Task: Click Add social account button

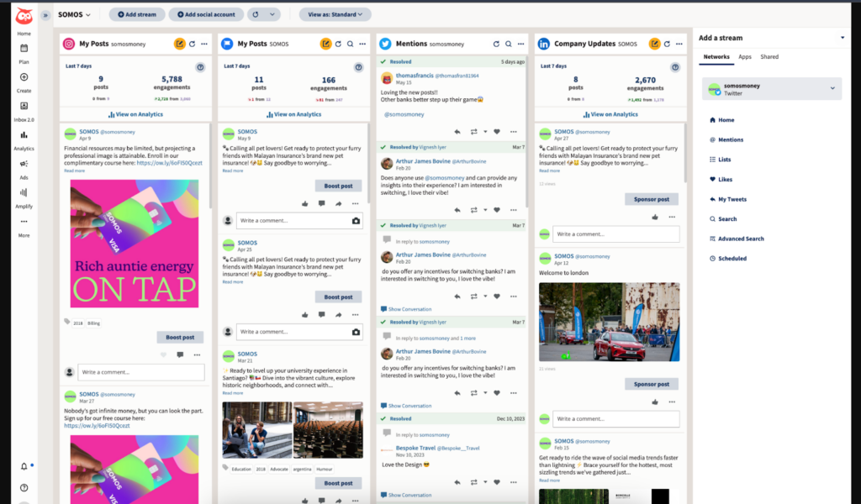Action: [206, 15]
